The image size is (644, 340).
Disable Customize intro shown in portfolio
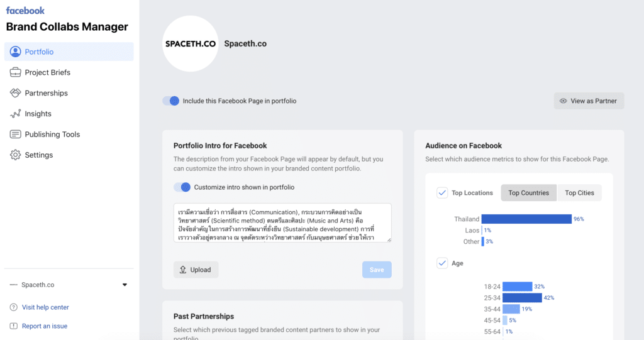(x=182, y=187)
